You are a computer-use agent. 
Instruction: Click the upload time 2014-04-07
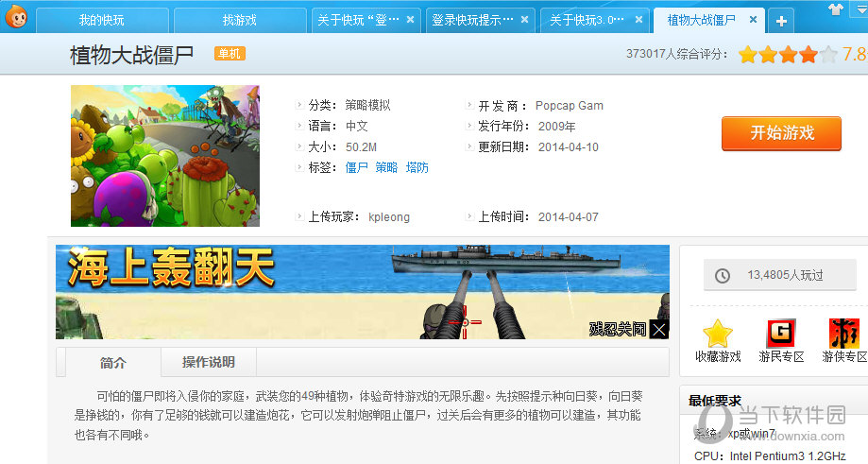(x=568, y=217)
